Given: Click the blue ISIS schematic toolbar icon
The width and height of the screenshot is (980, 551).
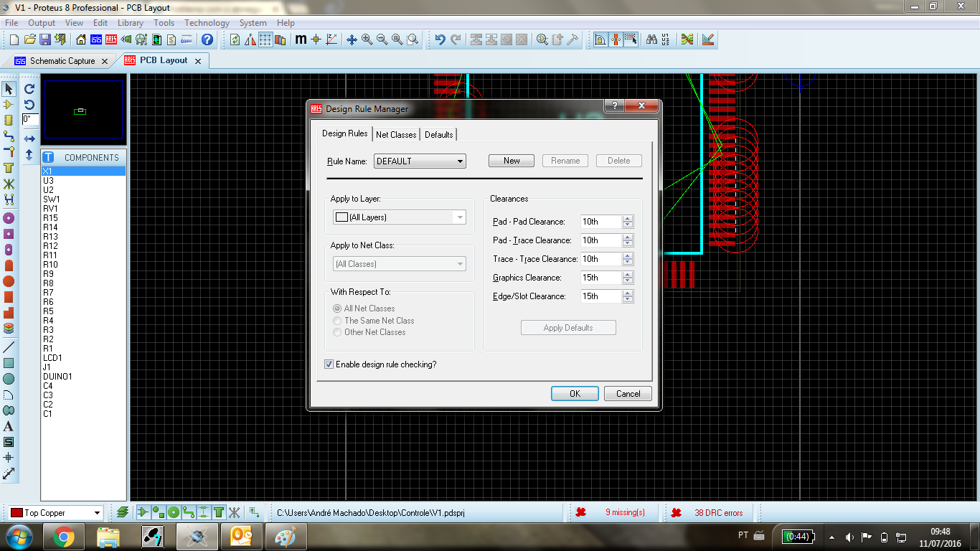Looking at the screenshot, I should pos(96,39).
